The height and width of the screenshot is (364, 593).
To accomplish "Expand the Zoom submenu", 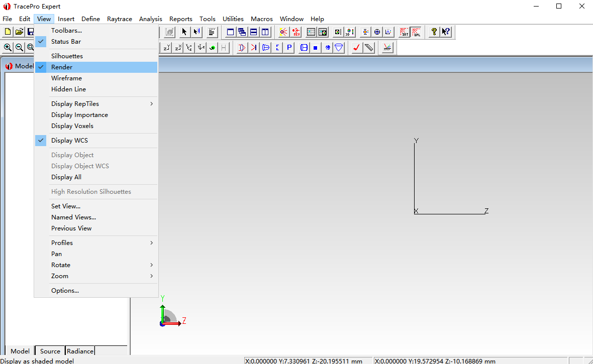I will 96,276.
